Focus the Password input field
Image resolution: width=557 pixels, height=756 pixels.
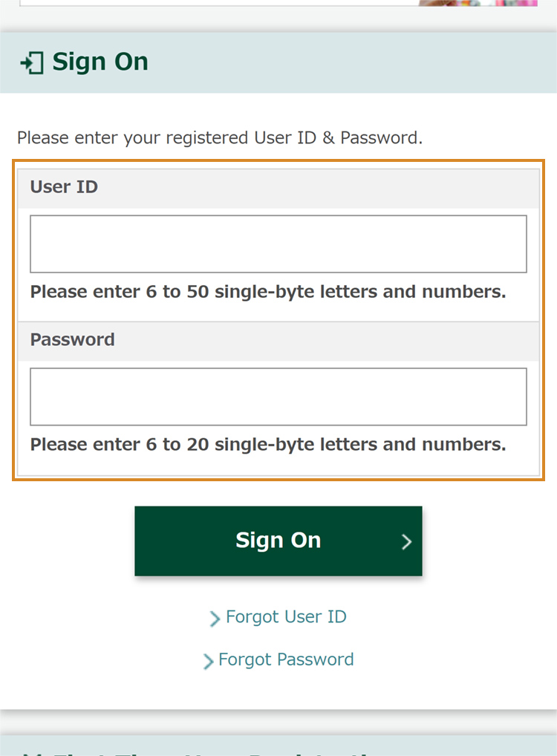coord(278,397)
